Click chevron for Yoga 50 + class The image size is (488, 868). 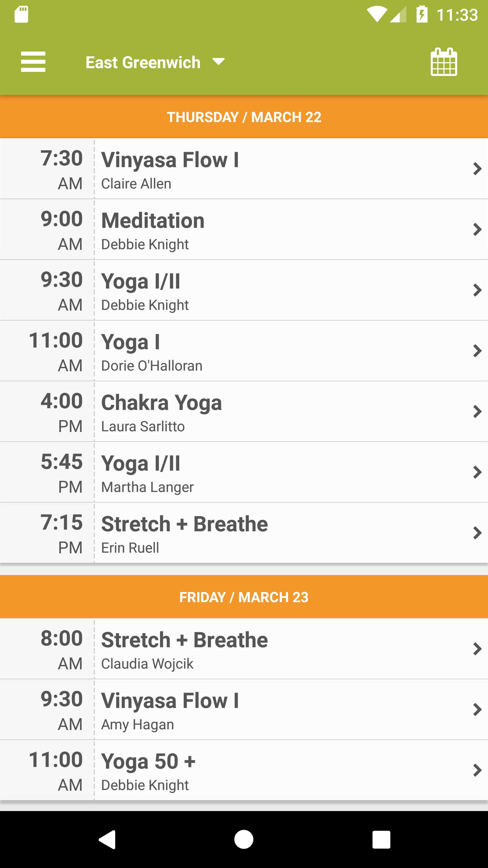pos(477,770)
